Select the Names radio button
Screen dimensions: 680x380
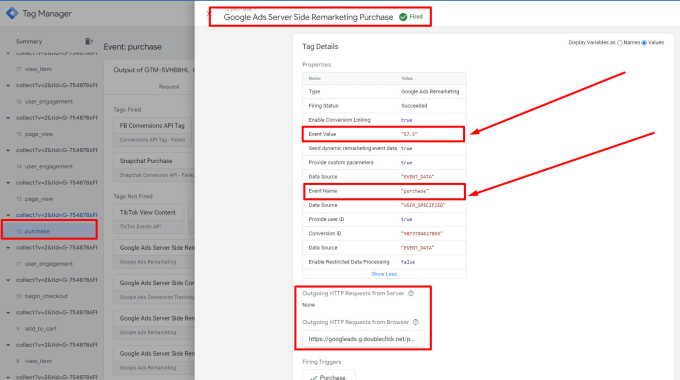tap(620, 43)
